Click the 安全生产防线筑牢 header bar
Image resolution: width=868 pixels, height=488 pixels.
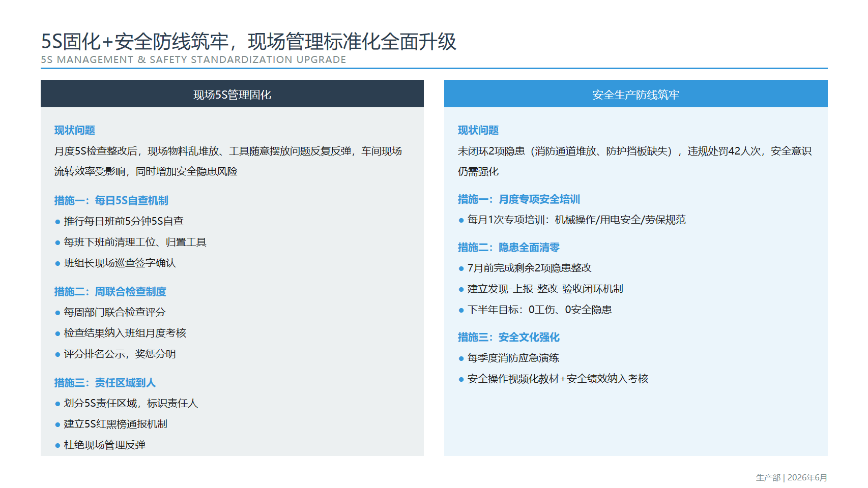[635, 94]
